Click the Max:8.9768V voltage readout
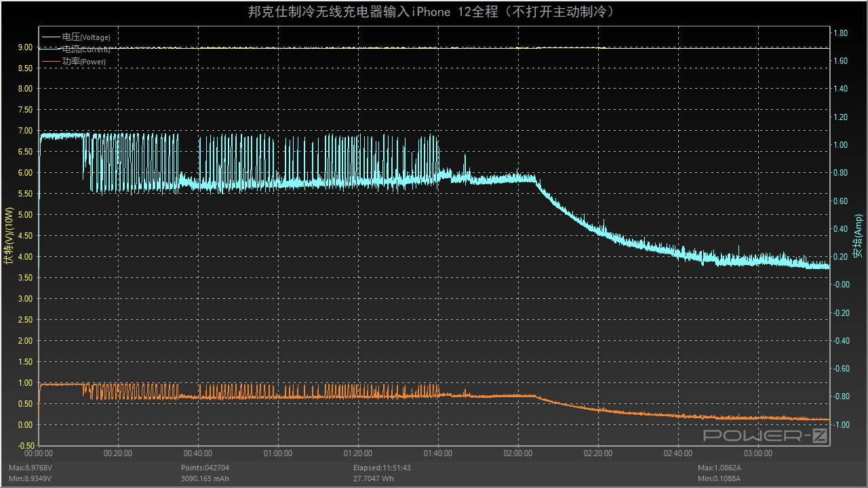 (x=30, y=468)
